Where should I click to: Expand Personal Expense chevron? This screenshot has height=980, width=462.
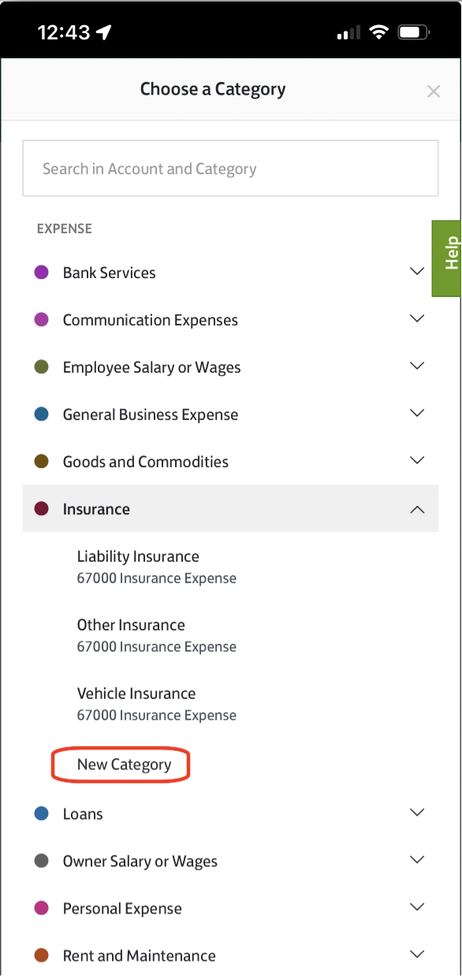coord(418,908)
